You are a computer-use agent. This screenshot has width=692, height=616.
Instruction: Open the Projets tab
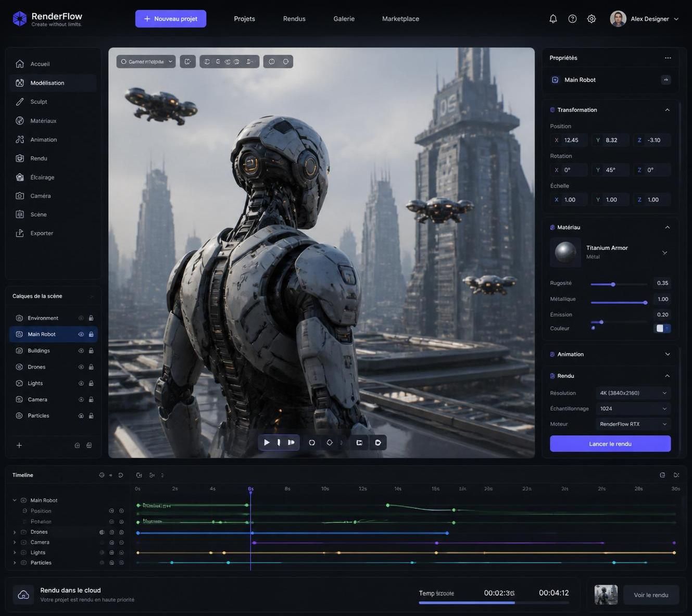(244, 19)
